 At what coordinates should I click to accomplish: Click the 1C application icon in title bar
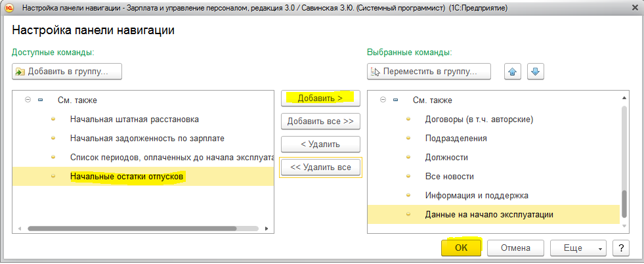click(x=10, y=8)
